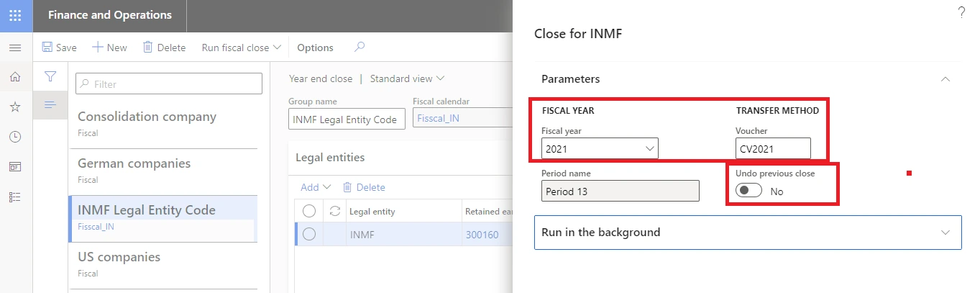Delete the record via toolbar
Image resolution: width=980 pixels, height=293 pixels.
click(x=164, y=48)
